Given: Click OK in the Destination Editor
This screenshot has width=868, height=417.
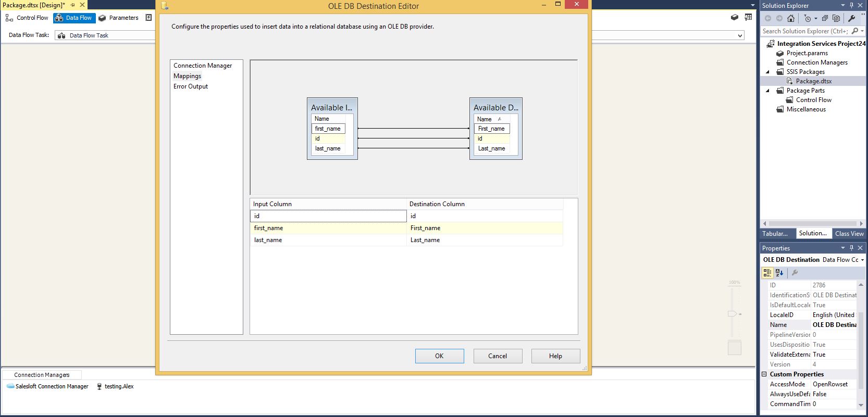Looking at the screenshot, I should (x=439, y=356).
